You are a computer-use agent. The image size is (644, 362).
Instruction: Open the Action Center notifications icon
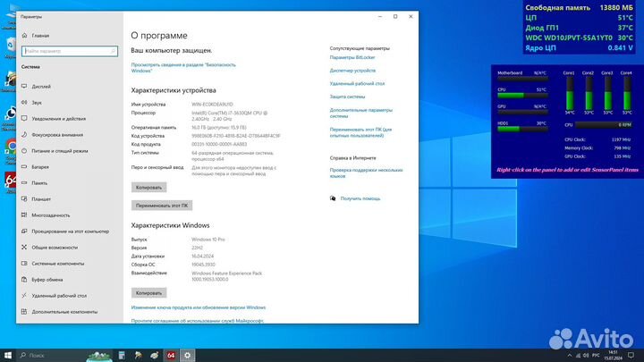coord(631,356)
